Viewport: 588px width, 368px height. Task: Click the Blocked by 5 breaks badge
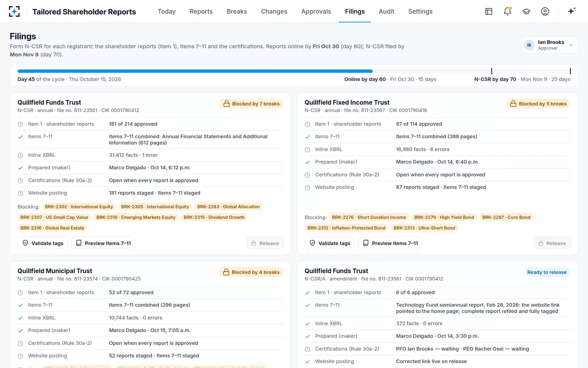[x=538, y=104]
